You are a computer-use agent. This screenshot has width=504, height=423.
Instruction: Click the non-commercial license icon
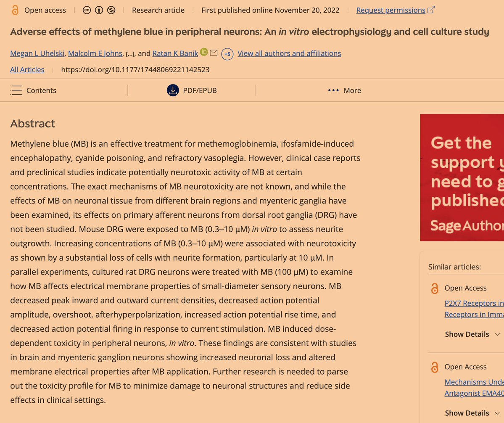click(111, 10)
